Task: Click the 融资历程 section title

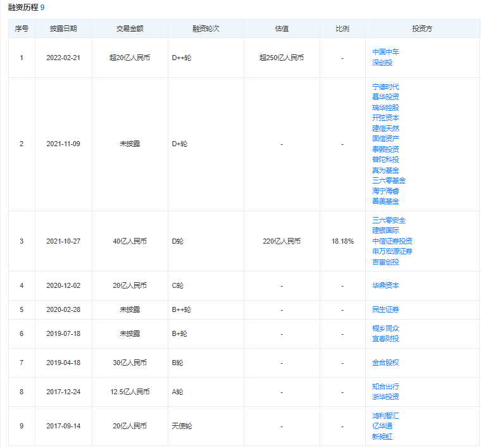Action: pos(23,8)
